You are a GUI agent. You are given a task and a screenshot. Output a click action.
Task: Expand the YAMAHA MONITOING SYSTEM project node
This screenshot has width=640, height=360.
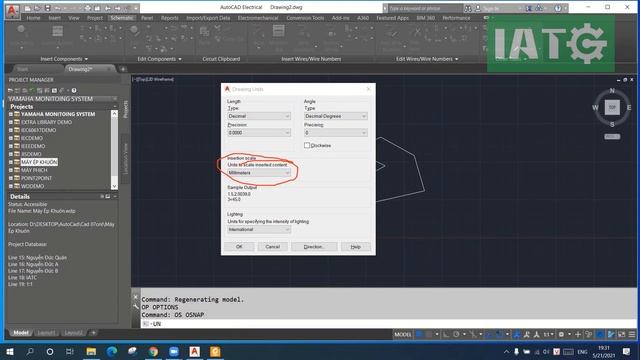point(11,114)
